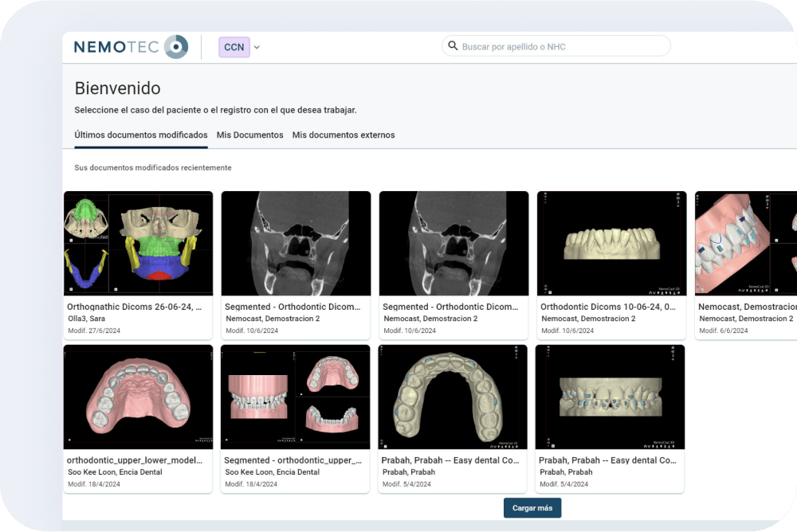Open Segmented - orthodontic_upper thumbnail
This screenshot has width=797, height=532.
coord(296,397)
